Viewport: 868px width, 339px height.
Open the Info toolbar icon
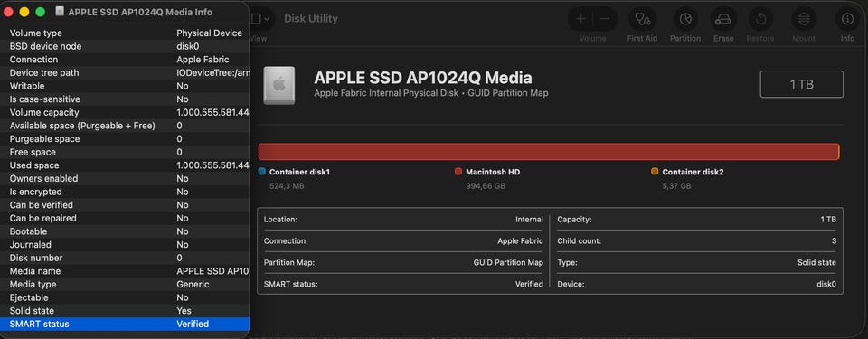847,19
